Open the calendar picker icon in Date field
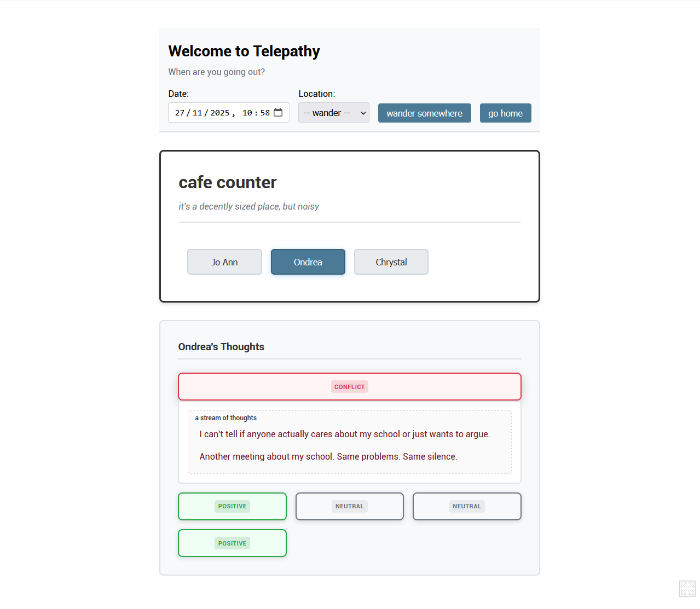Screen dimensions: 700x609 [x=278, y=112]
